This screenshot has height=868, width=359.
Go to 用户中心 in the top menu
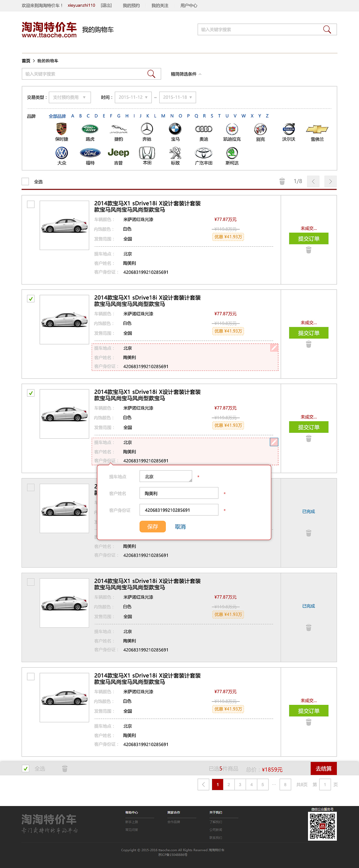tap(189, 5)
